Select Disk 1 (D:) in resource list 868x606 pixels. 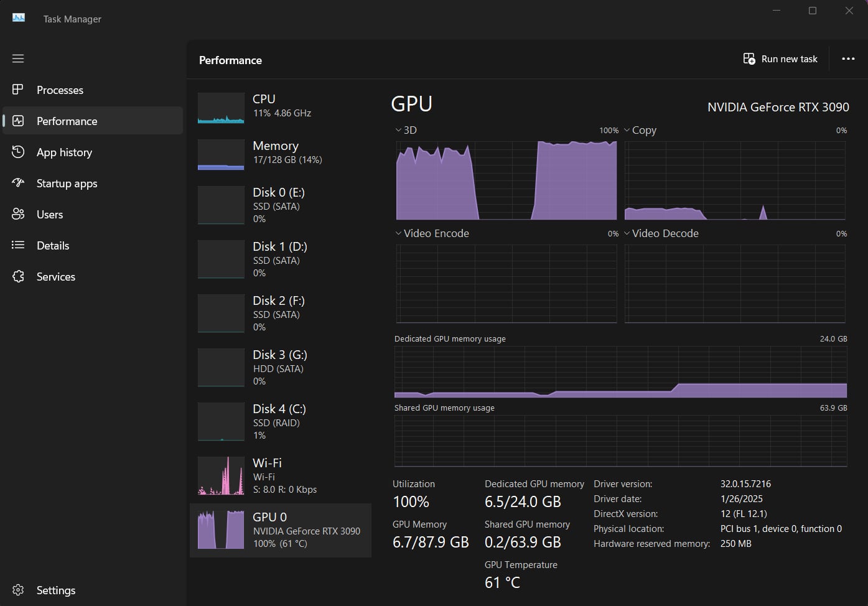pyautogui.click(x=281, y=259)
